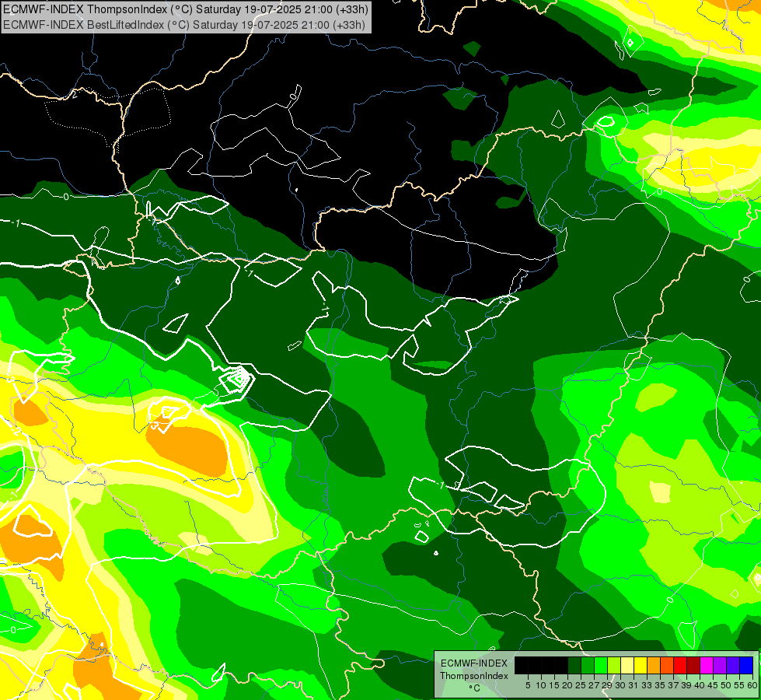The height and width of the screenshot is (700, 761).
Task: Click the legend tick value '5'
Action: [x=528, y=685]
